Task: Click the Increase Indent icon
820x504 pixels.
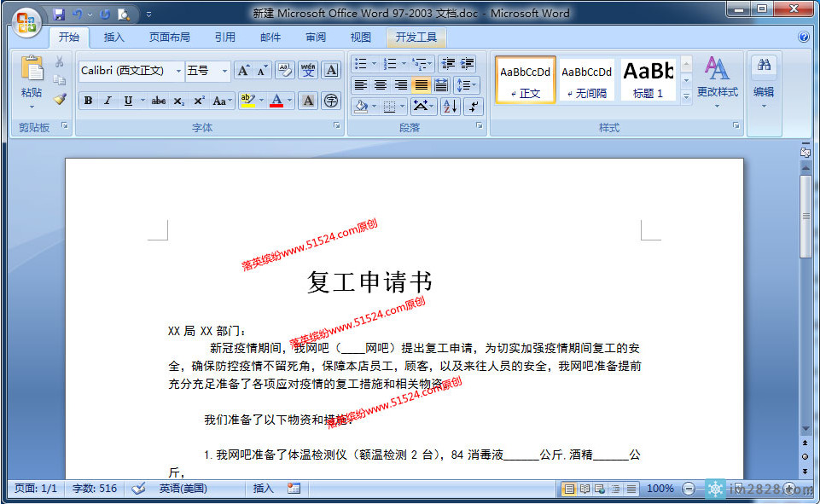Action: point(468,64)
